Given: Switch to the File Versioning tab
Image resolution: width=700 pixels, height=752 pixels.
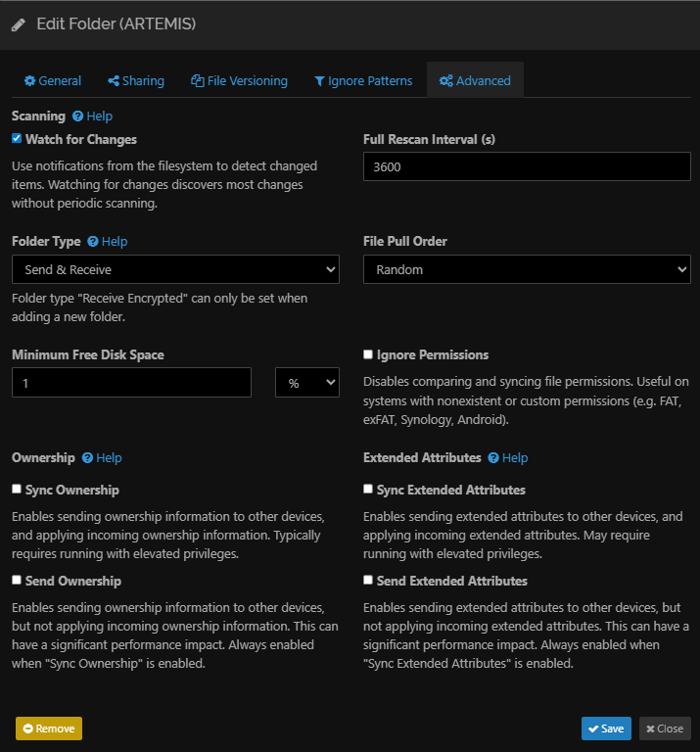Looking at the screenshot, I should [240, 81].
